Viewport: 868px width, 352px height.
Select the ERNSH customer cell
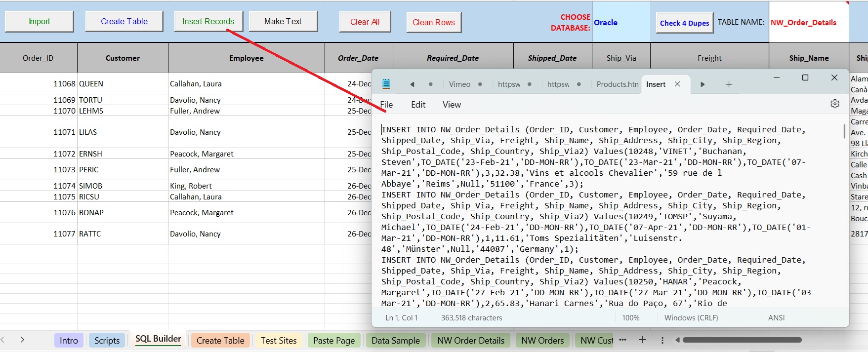(123, 154)
